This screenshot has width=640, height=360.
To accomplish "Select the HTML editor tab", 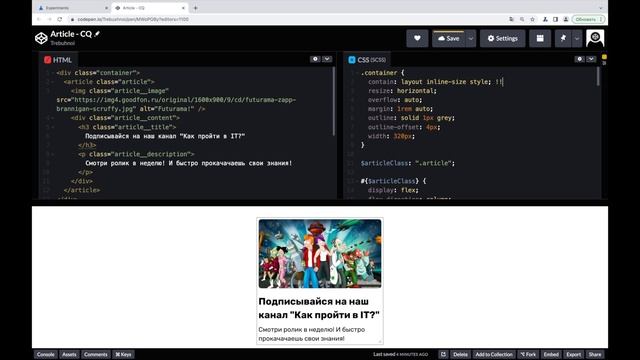I will click(x=58, y=60).
